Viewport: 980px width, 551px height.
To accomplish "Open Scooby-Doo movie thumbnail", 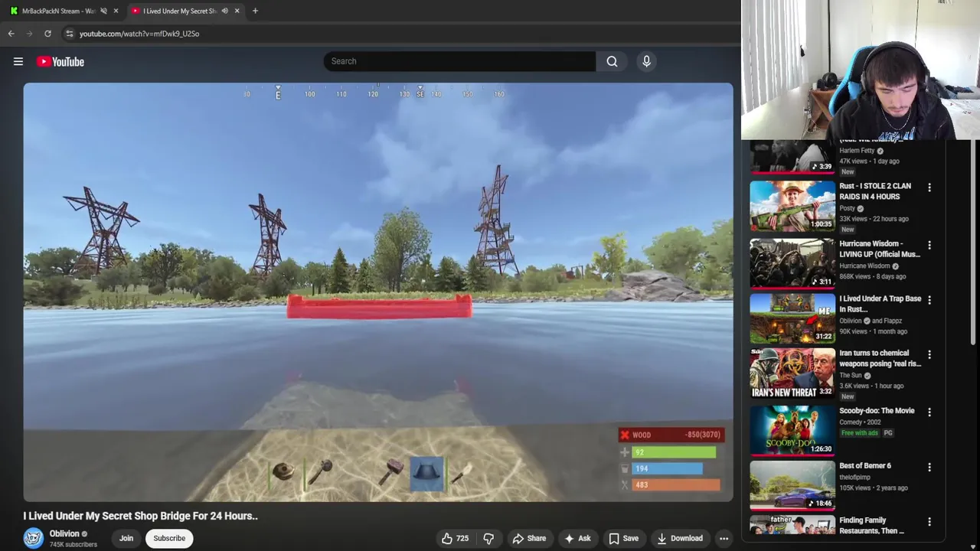I will tap(792, 431).
